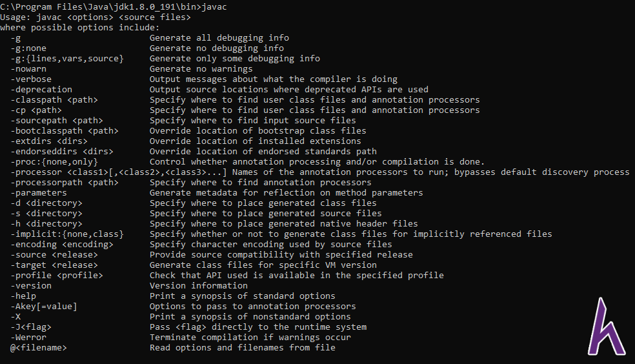This screenshot has height=364, width=635.
Task: Click the -processorpath <path> option
Action: [65, 183]
